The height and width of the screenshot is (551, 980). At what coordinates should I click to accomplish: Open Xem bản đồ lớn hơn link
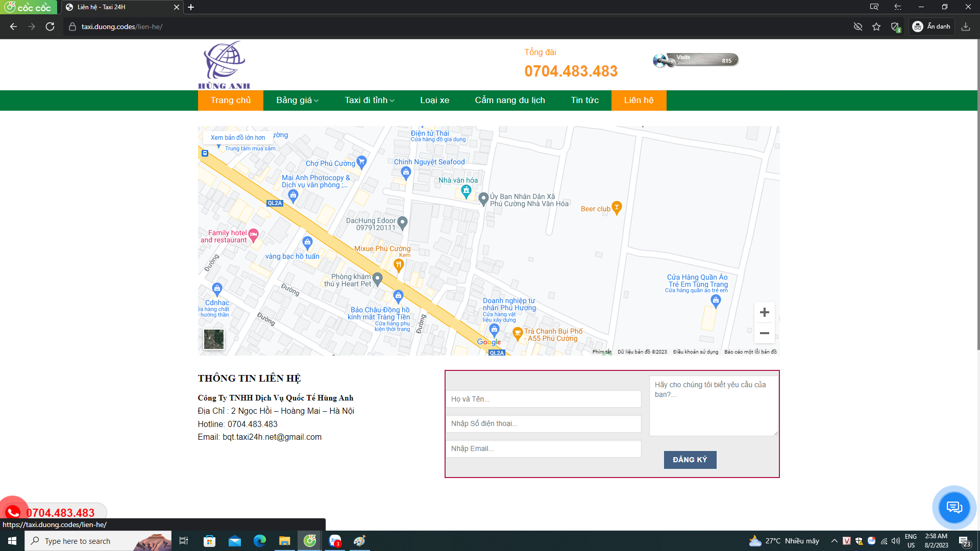[238, 137]
